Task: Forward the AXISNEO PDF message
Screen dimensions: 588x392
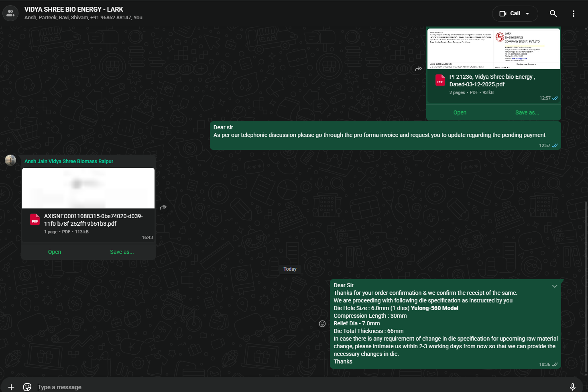Action: pos(163,208)
